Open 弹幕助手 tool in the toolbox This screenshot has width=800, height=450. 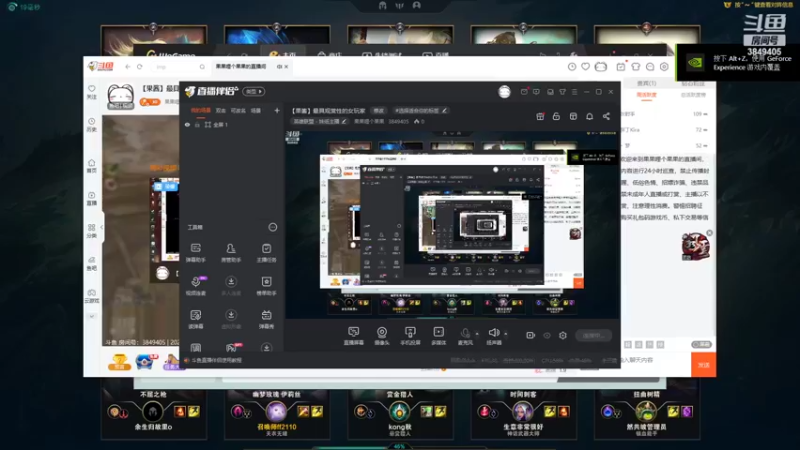195,252
